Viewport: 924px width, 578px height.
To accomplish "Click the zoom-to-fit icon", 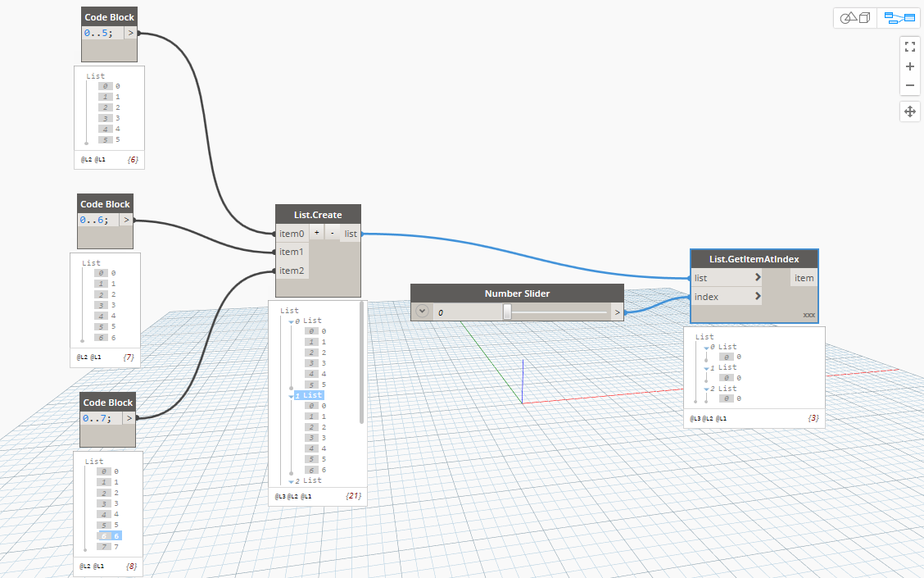I will [909, 47].
